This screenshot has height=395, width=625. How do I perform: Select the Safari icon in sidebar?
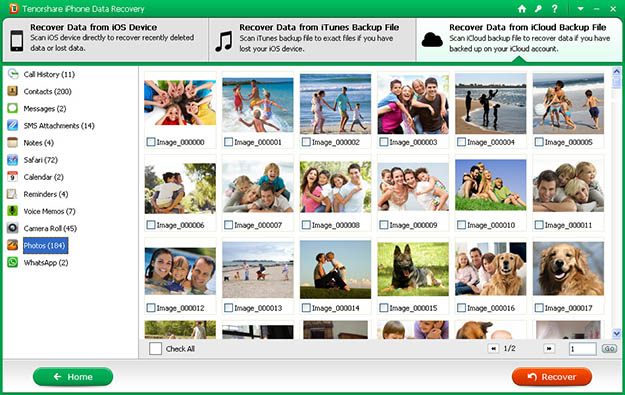click(13, 160)
